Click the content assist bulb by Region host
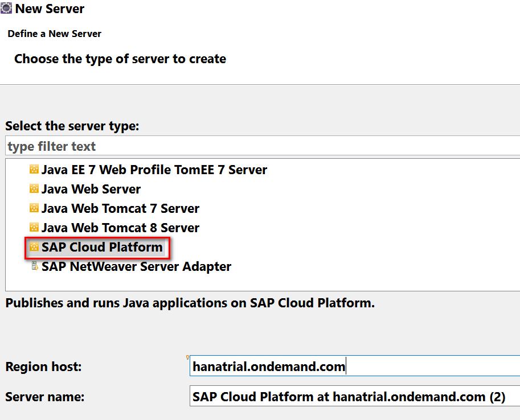This screenshot has width=520, height=420. 187,357
